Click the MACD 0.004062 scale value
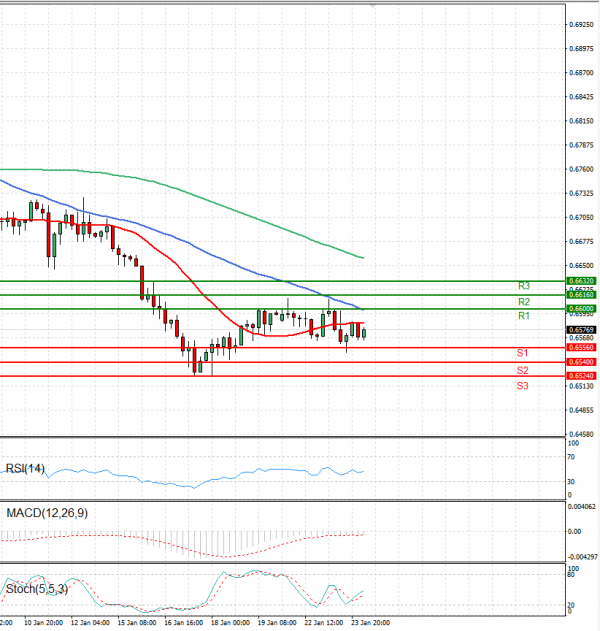Screen dimensions: 600x631 point(582,507)
